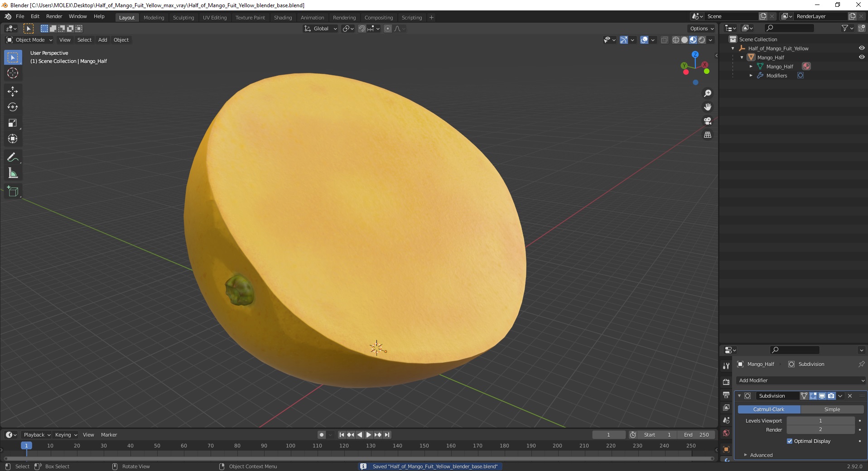Open the Object Mode dropdown

click(29, 40)
